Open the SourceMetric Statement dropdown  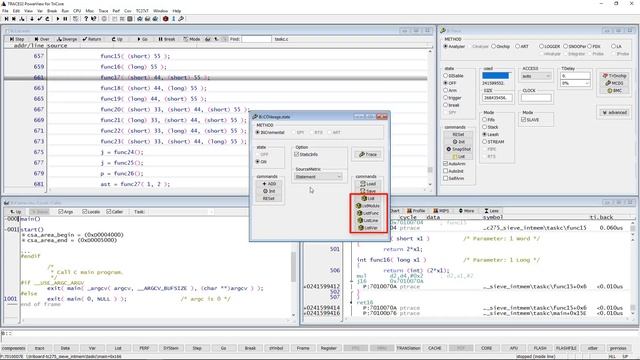(318, 177)
